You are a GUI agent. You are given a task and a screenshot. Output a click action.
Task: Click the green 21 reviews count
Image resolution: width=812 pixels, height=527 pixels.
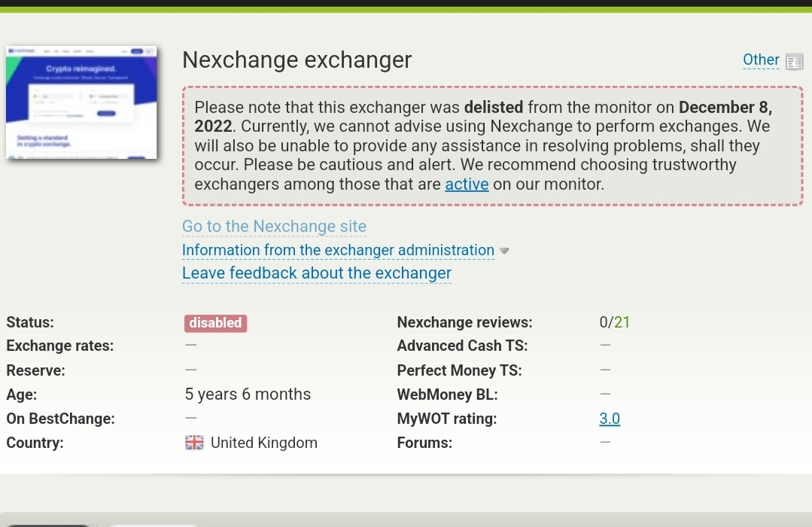click(x=622, y=322)
